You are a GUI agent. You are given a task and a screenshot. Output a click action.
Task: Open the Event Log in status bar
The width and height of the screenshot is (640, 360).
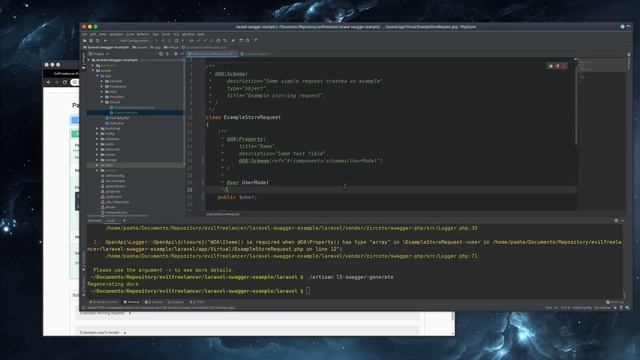coord(615,302)
